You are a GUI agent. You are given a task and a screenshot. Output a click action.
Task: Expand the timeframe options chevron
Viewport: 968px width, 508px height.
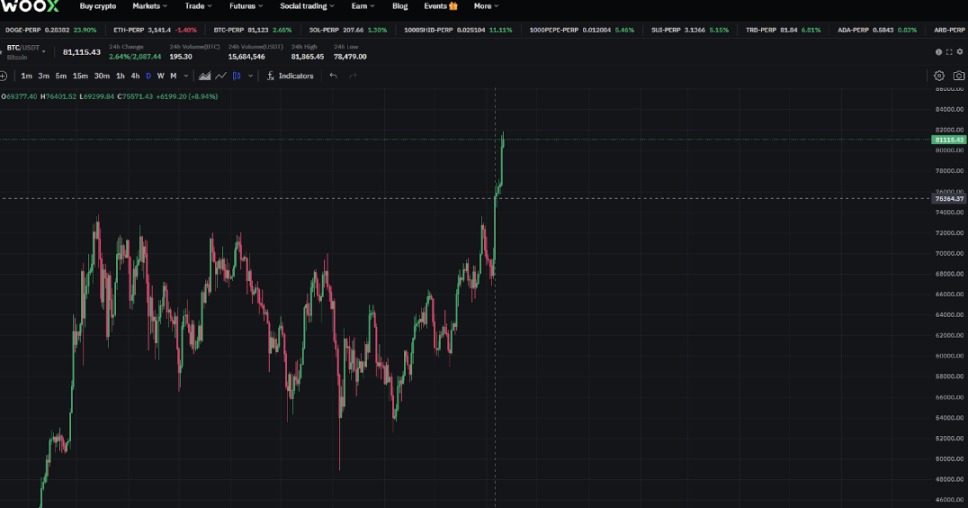(x=185, y=76)
